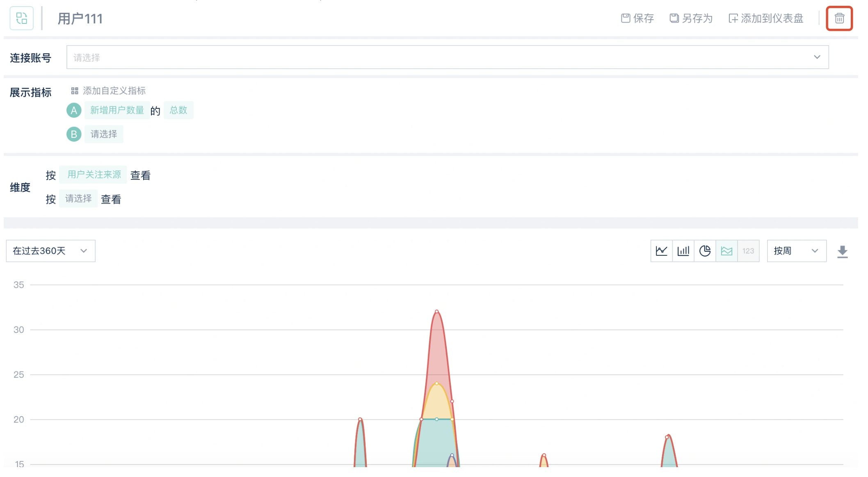Click the save disk icon before 保存
This screenshot has height=477, width=868.
[625, 18]
